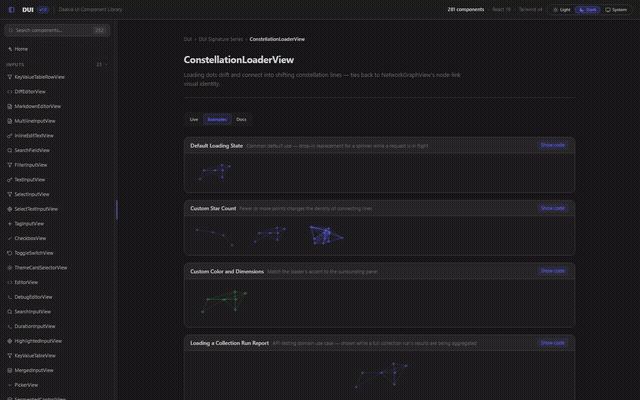Viewport: 640px width, 400px height.
Task: Click the TextInputView icon
Action: point(9,180)
